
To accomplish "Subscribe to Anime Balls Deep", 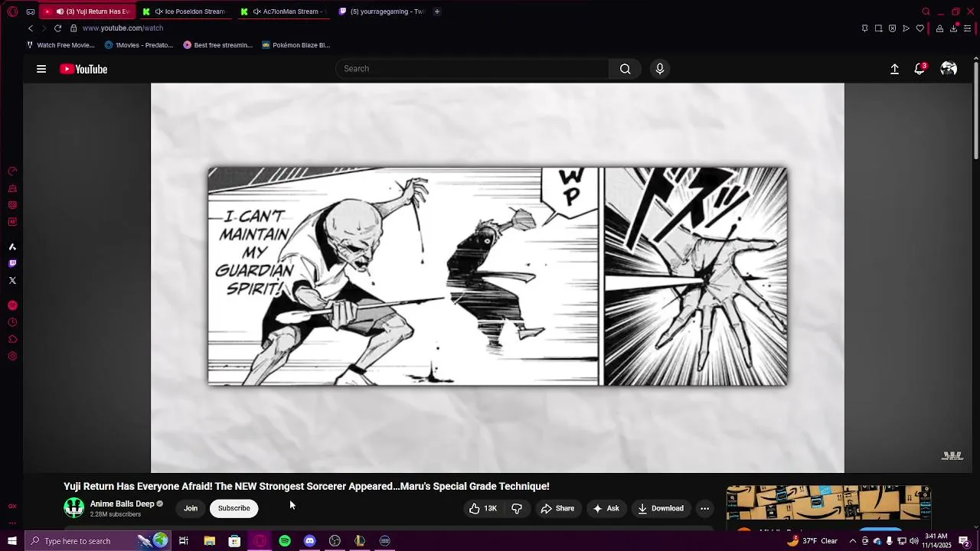I will click(234, 508).
